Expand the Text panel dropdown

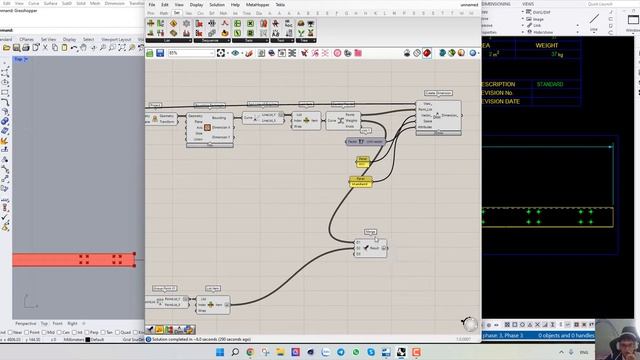point(282,40)
